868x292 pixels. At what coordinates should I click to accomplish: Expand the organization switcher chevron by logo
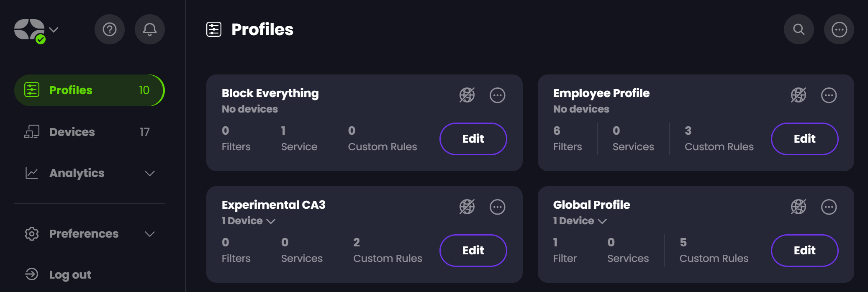point(54,30)
